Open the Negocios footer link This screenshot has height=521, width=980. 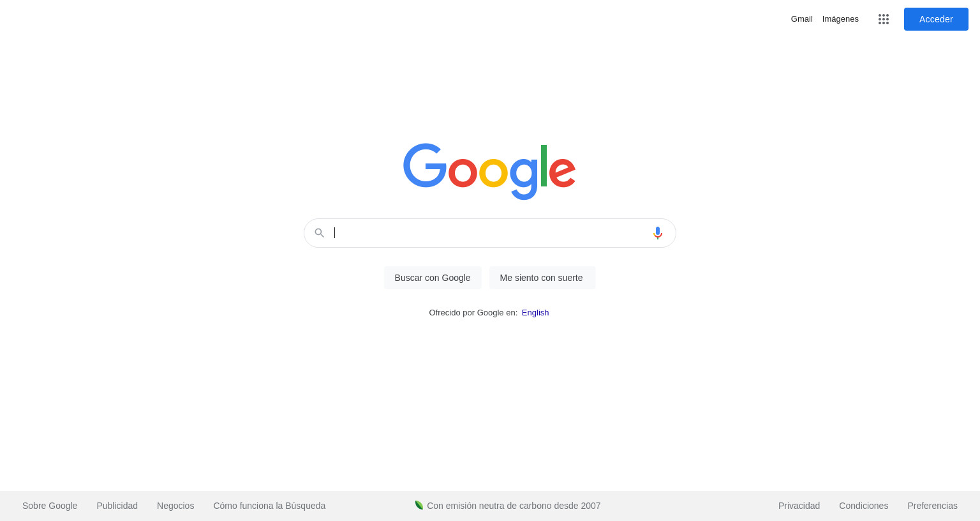pos(175,506)
